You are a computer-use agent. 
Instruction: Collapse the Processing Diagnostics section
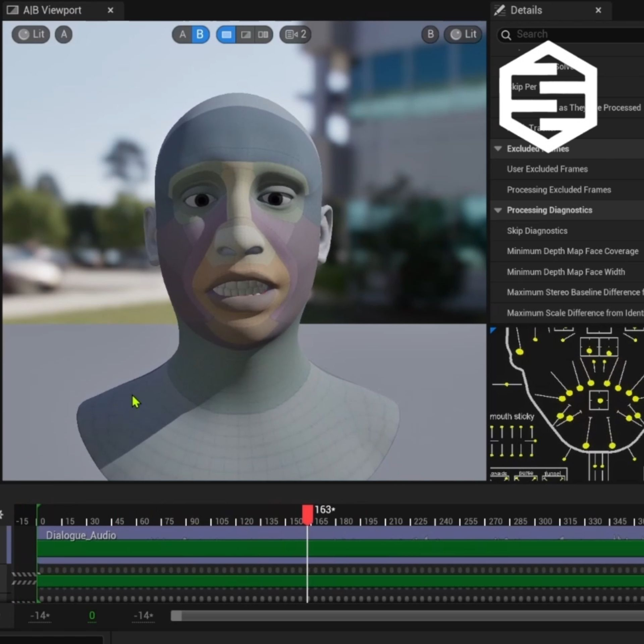pos(498,210)
